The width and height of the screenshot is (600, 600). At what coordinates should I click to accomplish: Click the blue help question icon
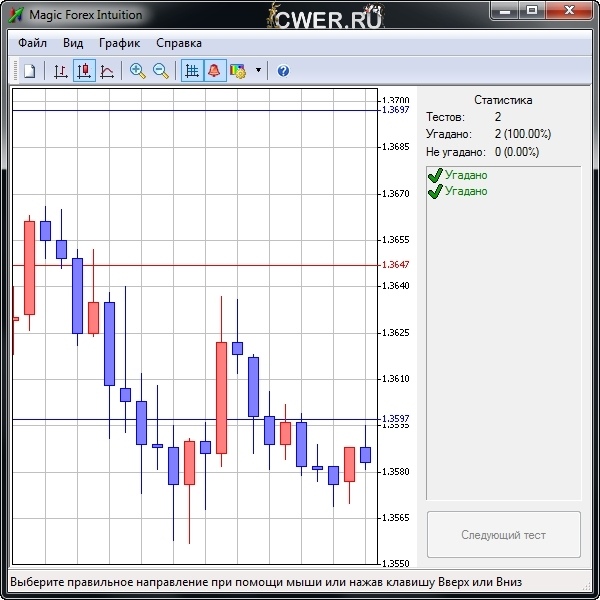(283, 71)
